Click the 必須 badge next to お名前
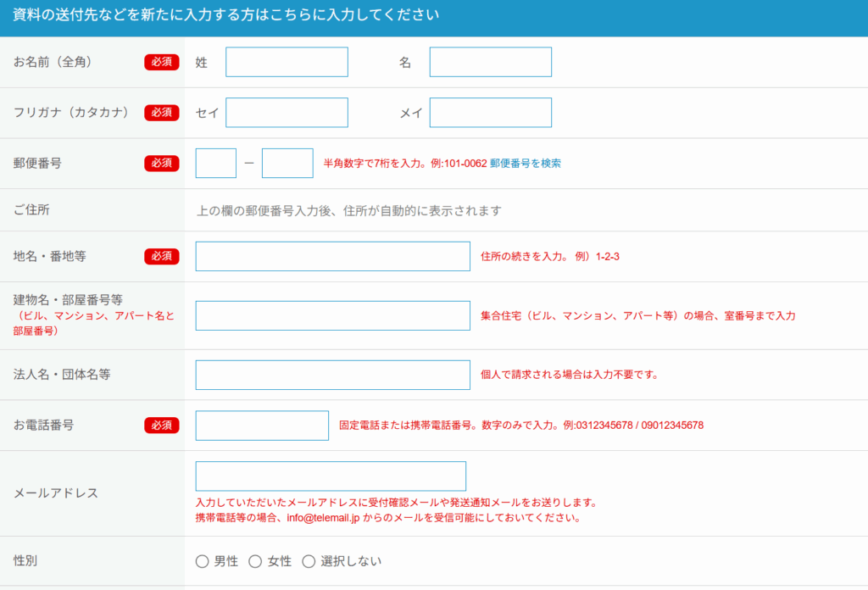The image size is (868, 590). (161, 62)
